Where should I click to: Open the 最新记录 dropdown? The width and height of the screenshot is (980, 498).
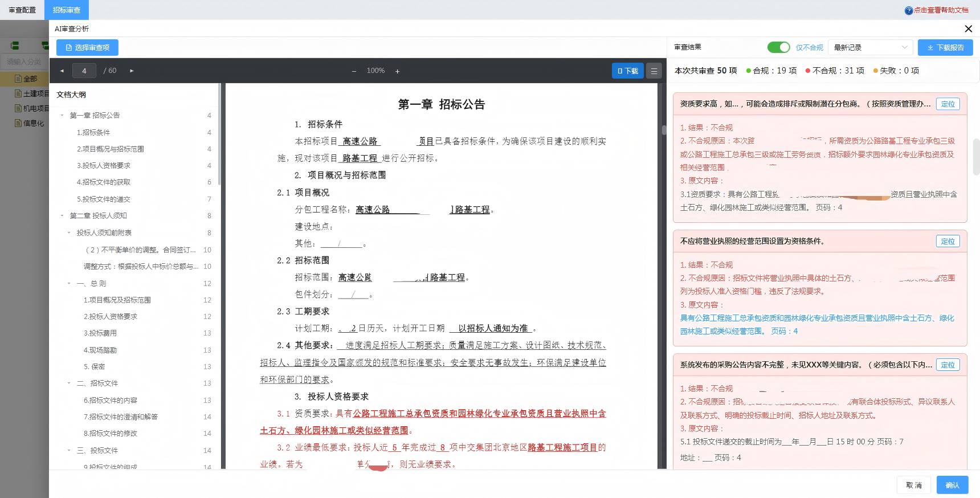point(870,47)
